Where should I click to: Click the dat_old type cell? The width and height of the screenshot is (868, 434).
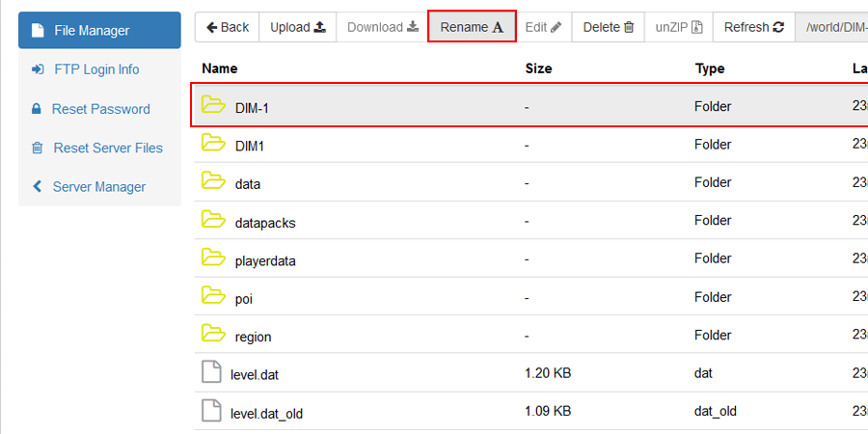coord(716,412)
